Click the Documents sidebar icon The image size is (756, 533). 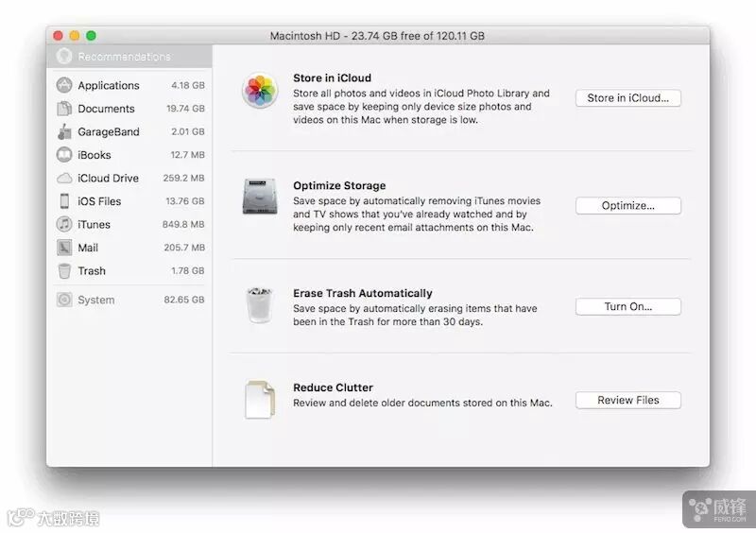(64, 109)
